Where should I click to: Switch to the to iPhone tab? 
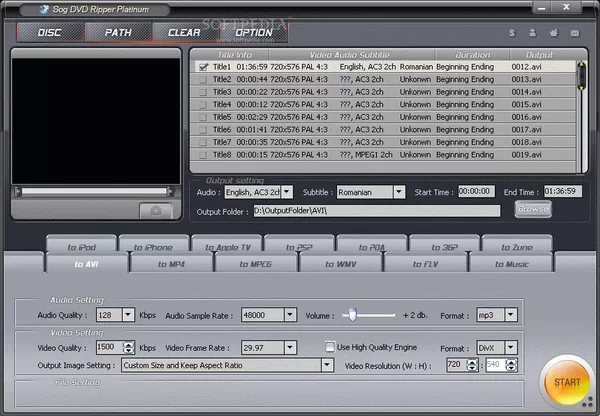click(153, 245)
